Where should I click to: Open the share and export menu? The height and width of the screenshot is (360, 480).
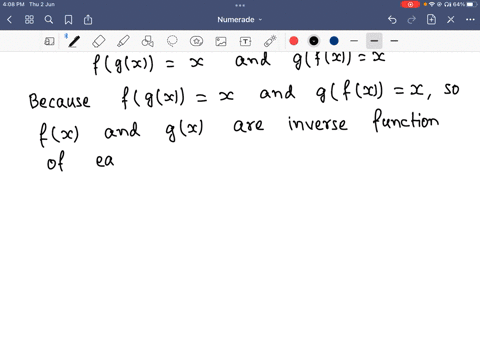[x=88, y=20]
